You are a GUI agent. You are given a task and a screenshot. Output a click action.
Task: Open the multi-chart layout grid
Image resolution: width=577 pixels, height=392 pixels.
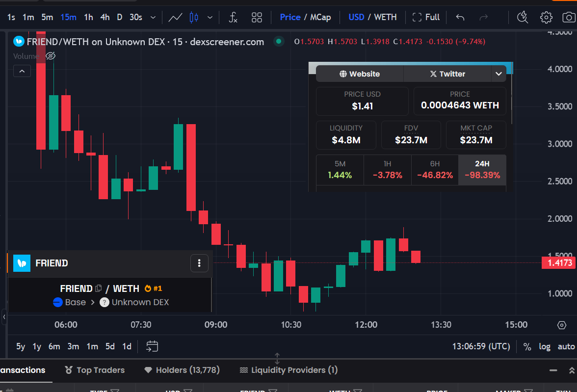pyautogui.click(x=257, y=17)
